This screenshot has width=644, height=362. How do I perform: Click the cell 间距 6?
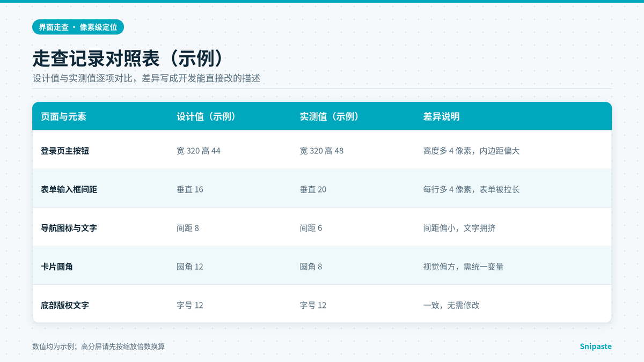(x=311, y=228)
